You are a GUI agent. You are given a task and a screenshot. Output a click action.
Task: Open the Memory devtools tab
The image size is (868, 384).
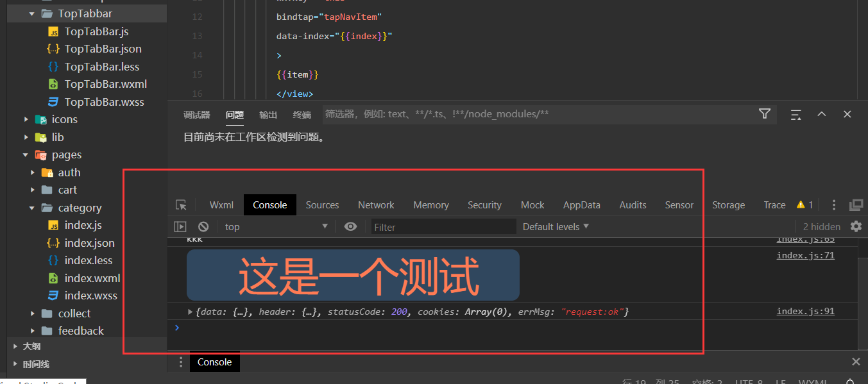click(431, 205)
